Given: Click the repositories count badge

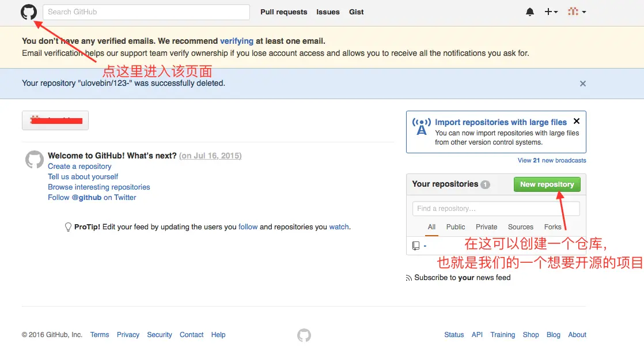Looking at the screenshot, I should click(485, 184).
